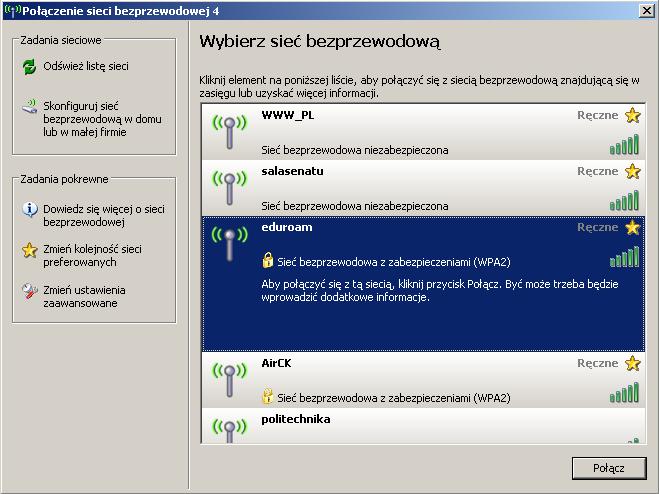Click the wireless router setup icon
Image resolution: width=659 pixels, height=494 pixels.
tap(30, 106)
